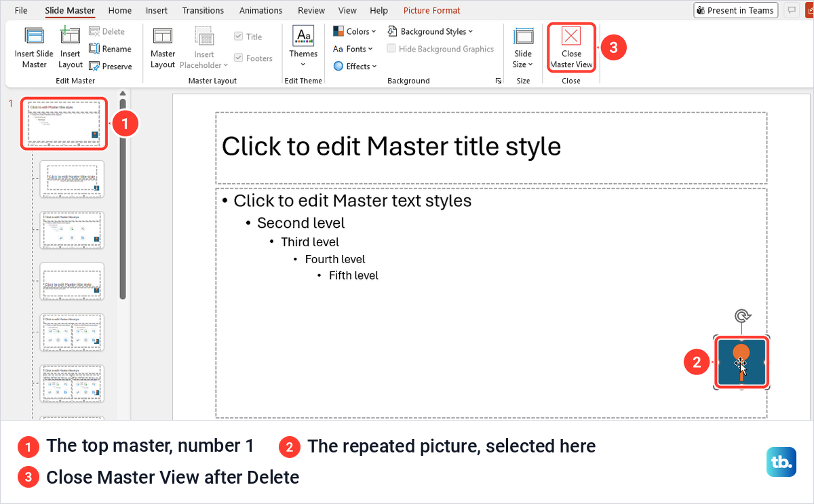Toggle the Footers checkbox

tap(238, 58)
